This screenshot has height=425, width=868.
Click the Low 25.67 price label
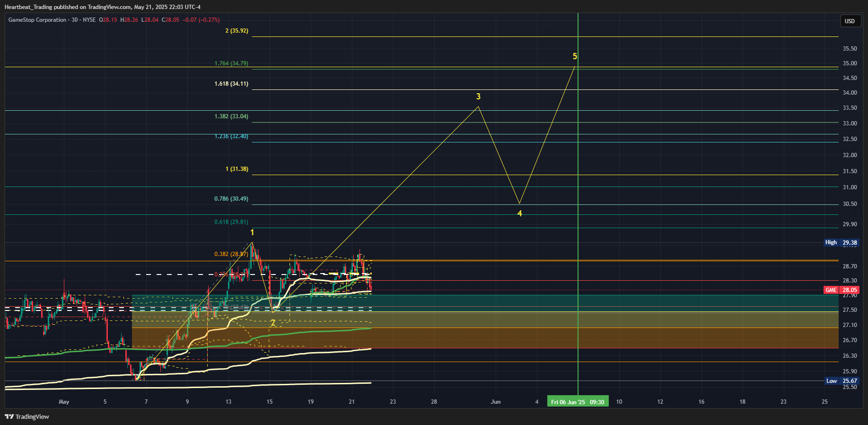click(x=842, y=381)
